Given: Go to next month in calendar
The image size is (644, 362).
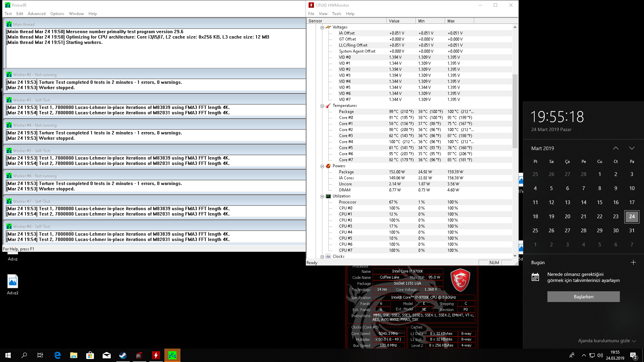Looking at the screenshot, I should tap(632, 148).
